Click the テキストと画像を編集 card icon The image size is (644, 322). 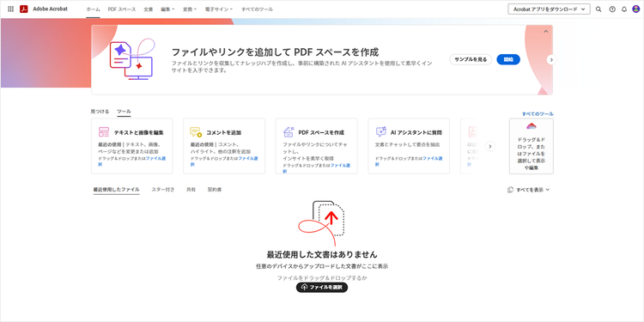[x=104, y=132]
